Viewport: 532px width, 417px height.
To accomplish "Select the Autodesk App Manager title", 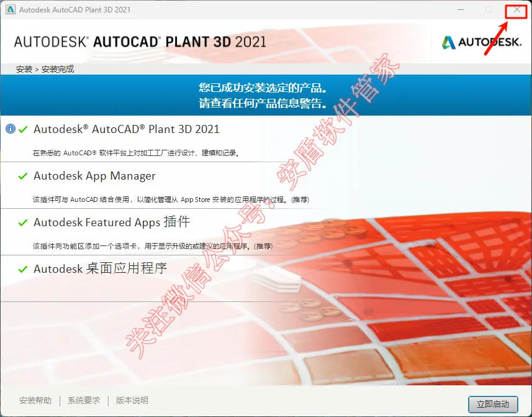I will coord(94,176).
